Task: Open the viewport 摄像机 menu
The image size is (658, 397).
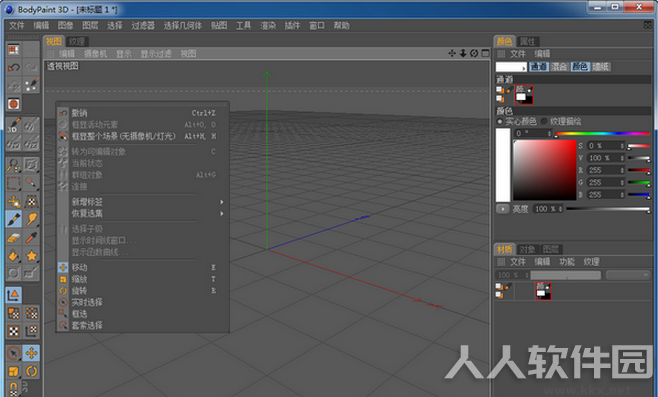Action: (x=95, y=54)
